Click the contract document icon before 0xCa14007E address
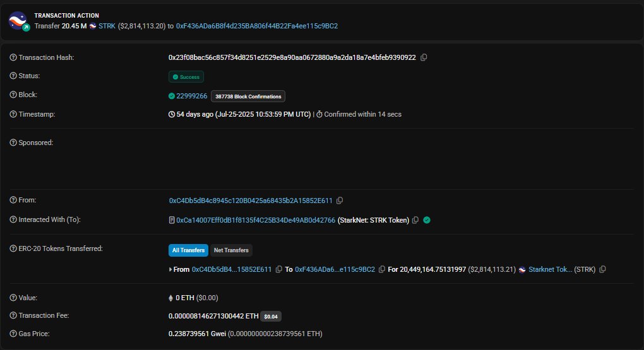This screenshot has height=350, width=644. [172, 220]
